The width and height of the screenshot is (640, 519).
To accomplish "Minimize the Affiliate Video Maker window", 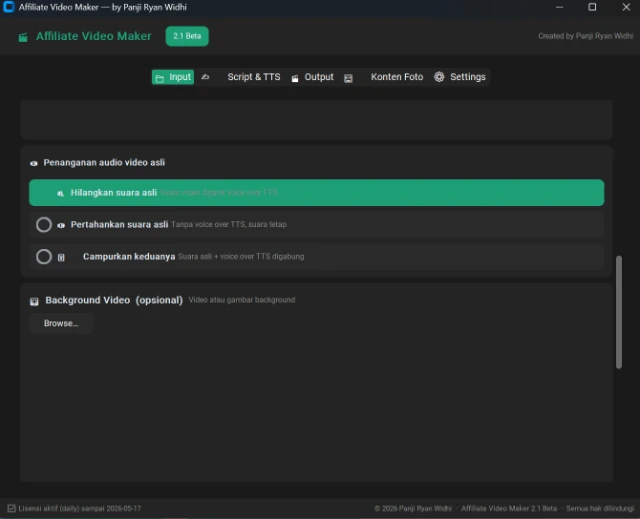I will click(559, 7).
